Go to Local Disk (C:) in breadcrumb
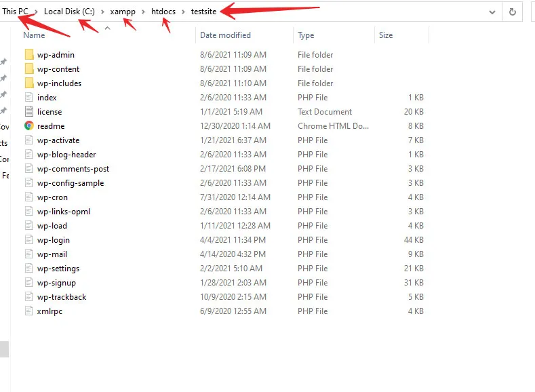The width and height of the screenshot is (535, 392). (x=69, y=12)
